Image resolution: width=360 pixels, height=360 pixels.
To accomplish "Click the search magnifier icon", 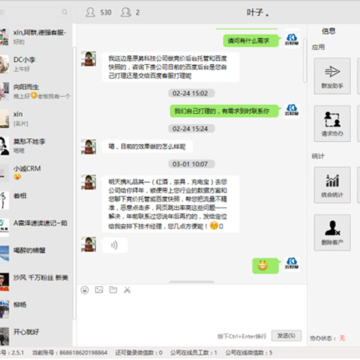I will [65, 12].
